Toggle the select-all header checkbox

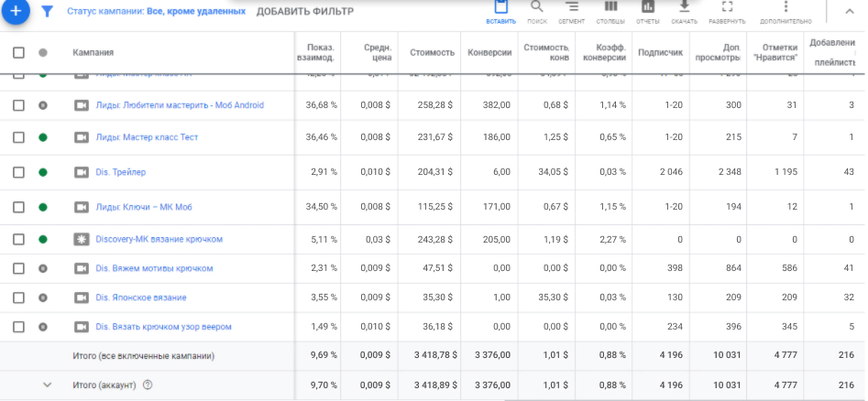click(18, 52)
